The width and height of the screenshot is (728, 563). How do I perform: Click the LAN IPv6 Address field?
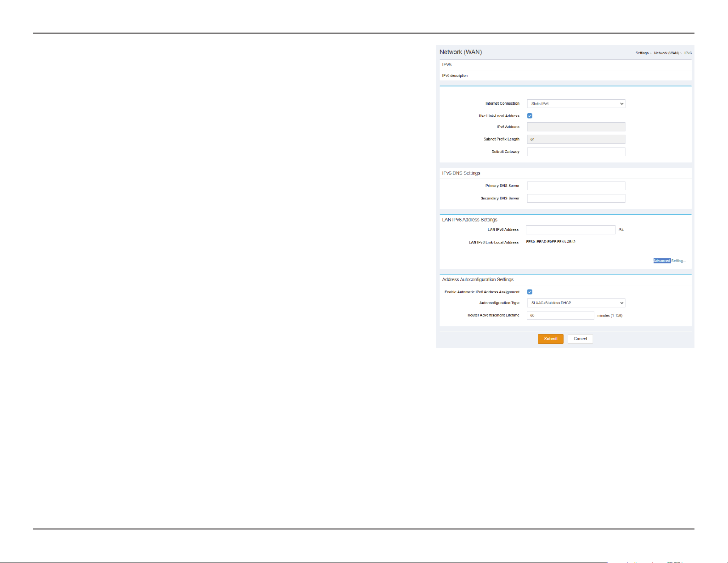tap(570, 230)
